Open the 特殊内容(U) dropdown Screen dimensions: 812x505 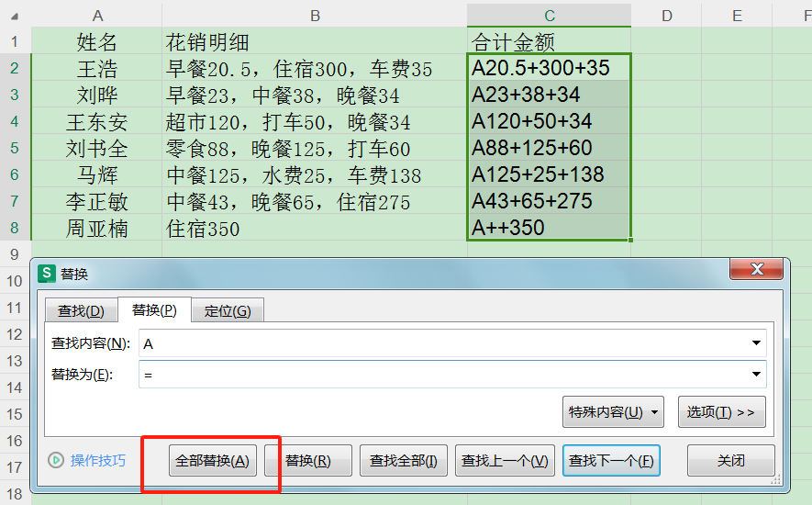[x=613, y=412]
